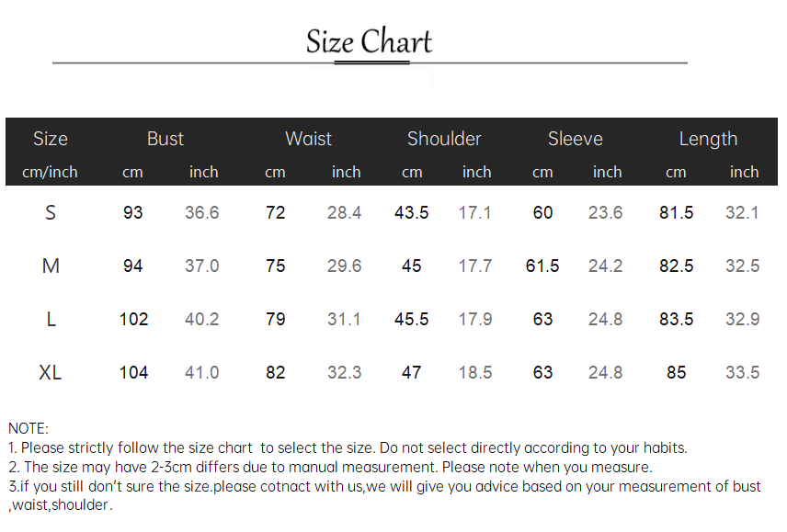Image resolution: width=787 pixels, height=532 pixels.
Task: Click the S size row label
Action: click(51, 212)
